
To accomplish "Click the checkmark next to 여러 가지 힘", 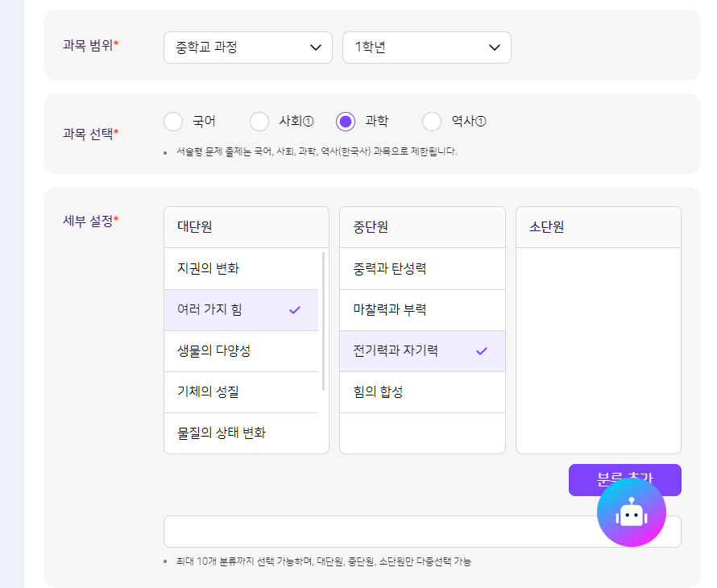I will tap(295, 310).
